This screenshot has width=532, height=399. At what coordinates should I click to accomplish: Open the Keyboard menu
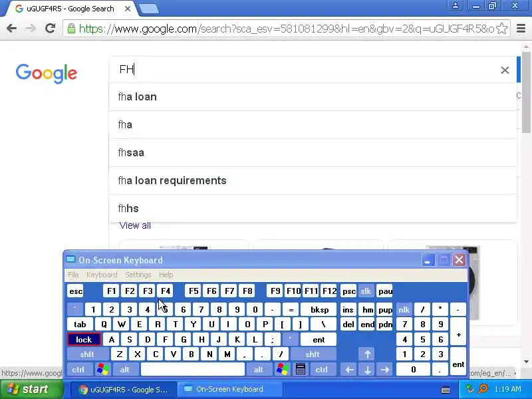click(102, 275)
